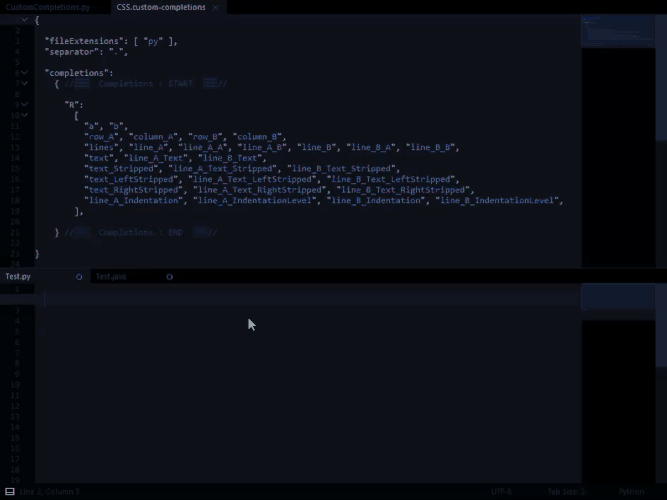Change the Python syntax selector
The height and width of the screenshot is (500, 667).
631,491
